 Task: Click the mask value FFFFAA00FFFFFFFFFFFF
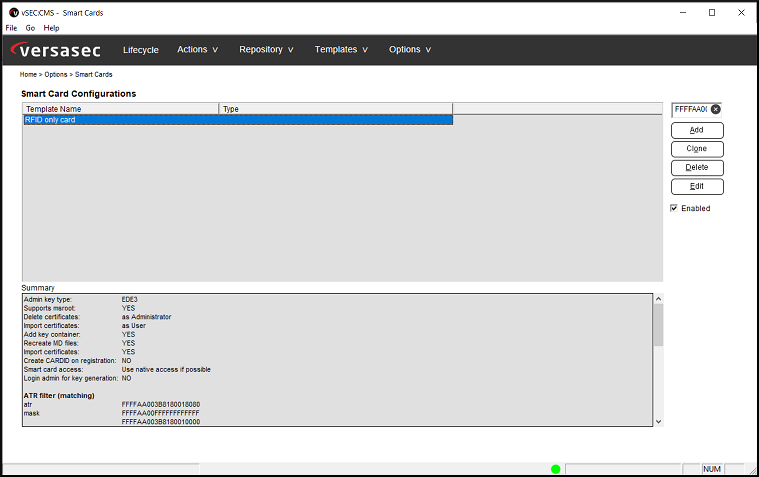(160, 413)
